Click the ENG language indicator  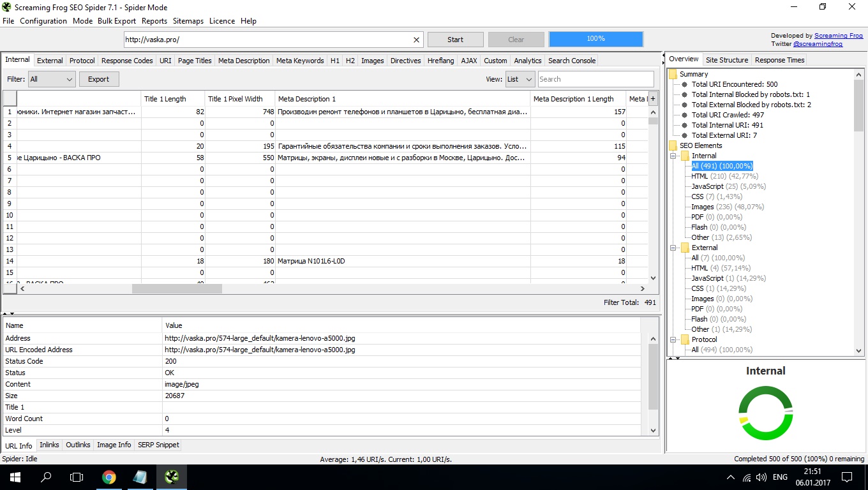point(779,477)
